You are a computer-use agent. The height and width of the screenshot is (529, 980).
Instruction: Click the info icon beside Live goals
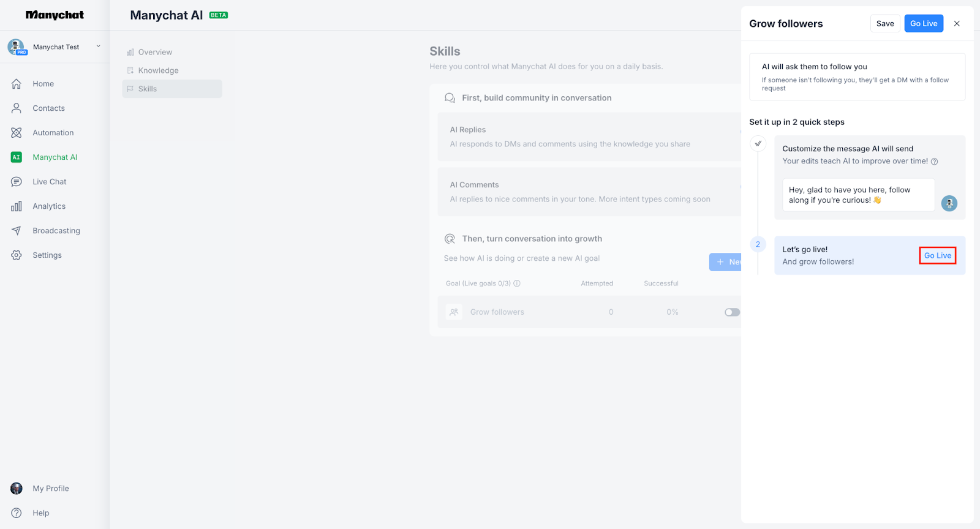click(517, 283)
